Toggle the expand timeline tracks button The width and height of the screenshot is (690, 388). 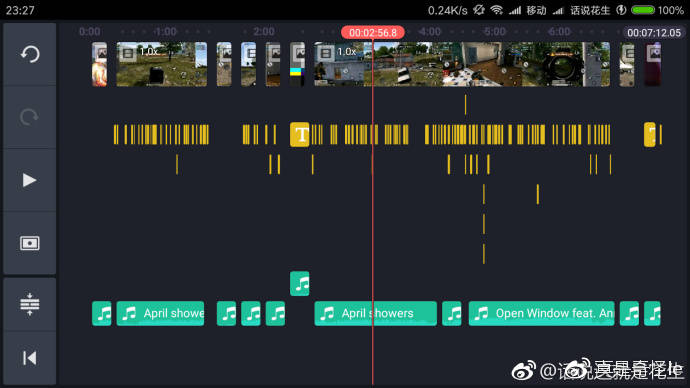(x=29, y=304)
